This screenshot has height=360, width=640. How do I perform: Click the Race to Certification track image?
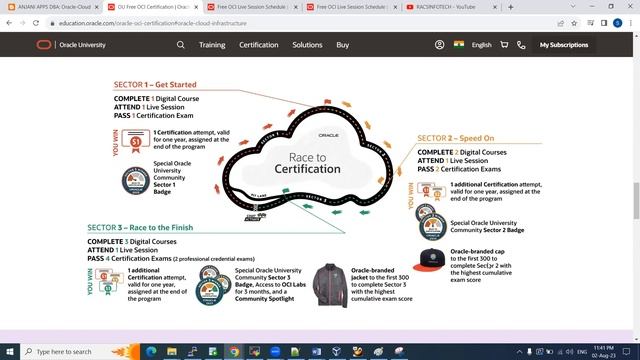click(307, 161)
